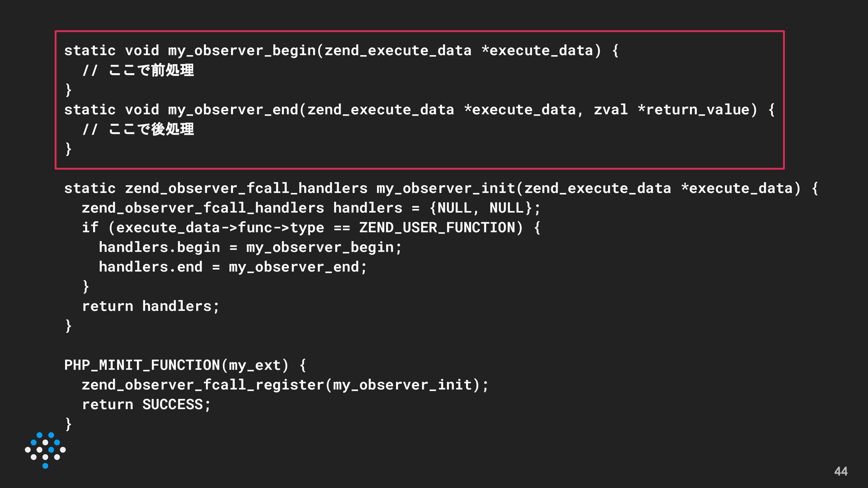
Task: Click the dotted blue-white logo icon
Action: click(x=45, y=450)
